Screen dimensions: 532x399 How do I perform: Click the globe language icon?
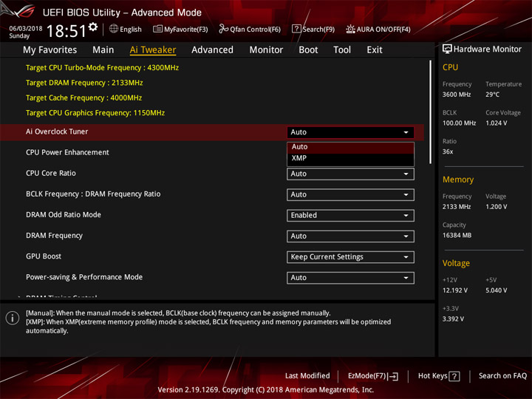[x=114, y=29]
